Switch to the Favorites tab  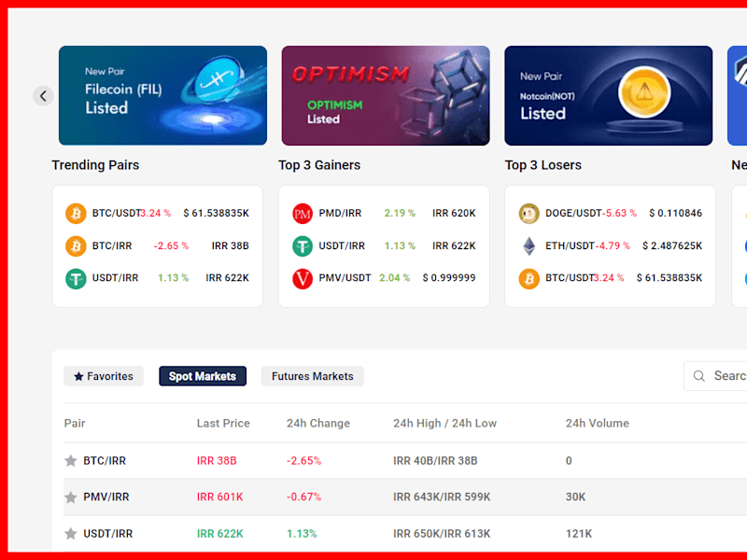click(x=104, y=376)
